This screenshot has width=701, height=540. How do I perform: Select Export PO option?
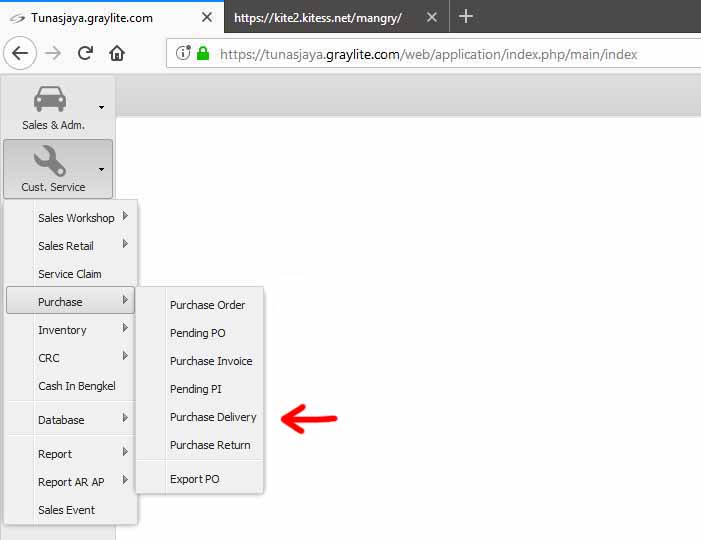[194, 479]
